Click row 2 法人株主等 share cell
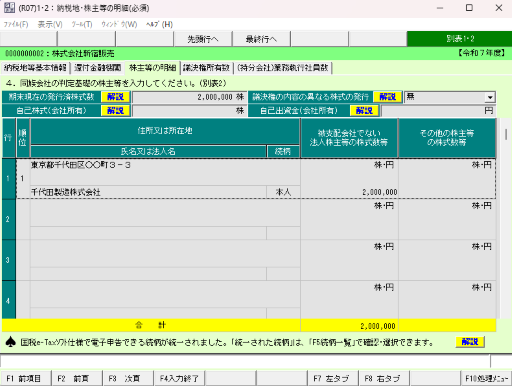Image resolution: width=512 pixels, height=386 pixels. pos(349,219)
